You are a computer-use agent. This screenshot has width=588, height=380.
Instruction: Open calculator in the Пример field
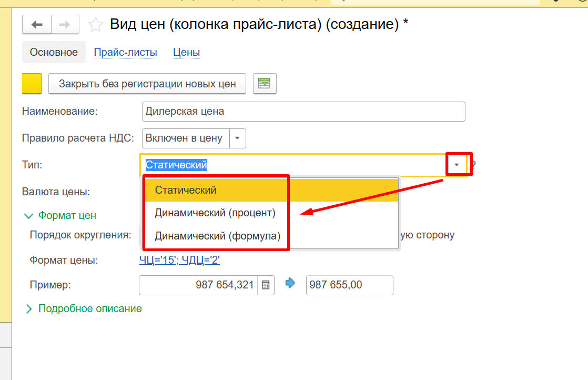tap(266, 285)
